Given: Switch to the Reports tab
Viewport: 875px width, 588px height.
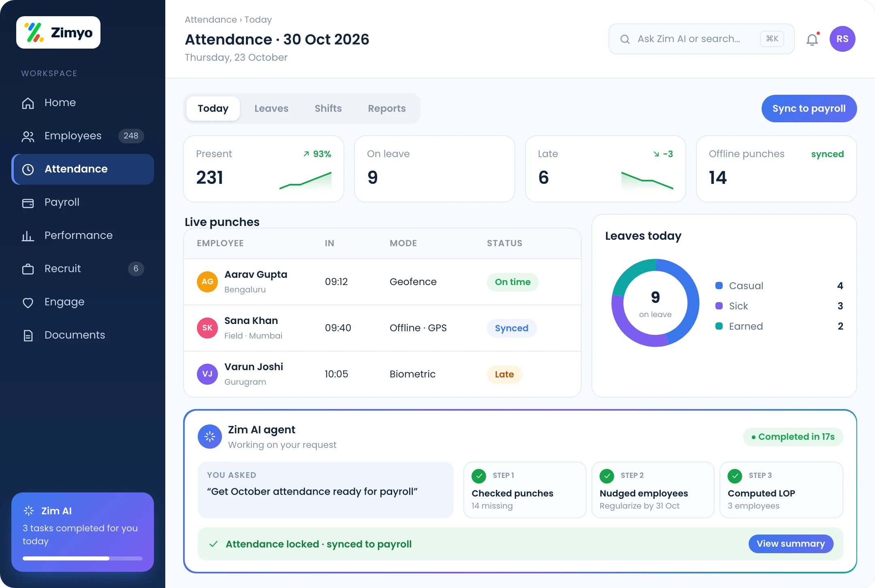Looking at the screenshot, I should point(387,109).
